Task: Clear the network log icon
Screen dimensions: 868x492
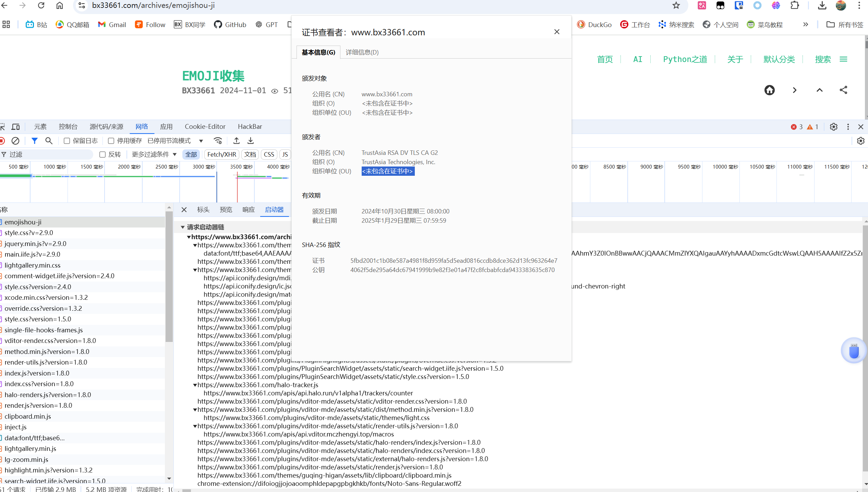Action: click(15, 141)
